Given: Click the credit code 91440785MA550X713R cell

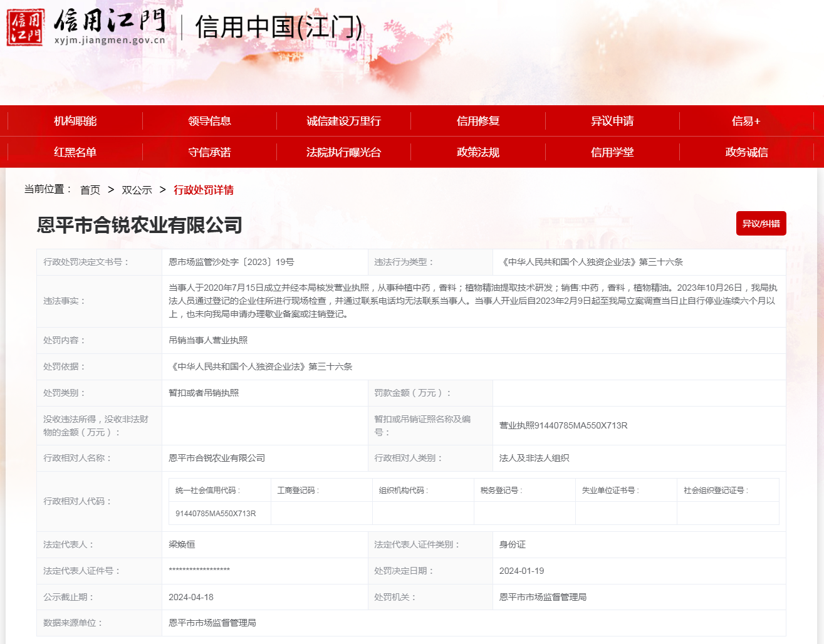Looking at the screenshot, I should [x=216, y=513].
